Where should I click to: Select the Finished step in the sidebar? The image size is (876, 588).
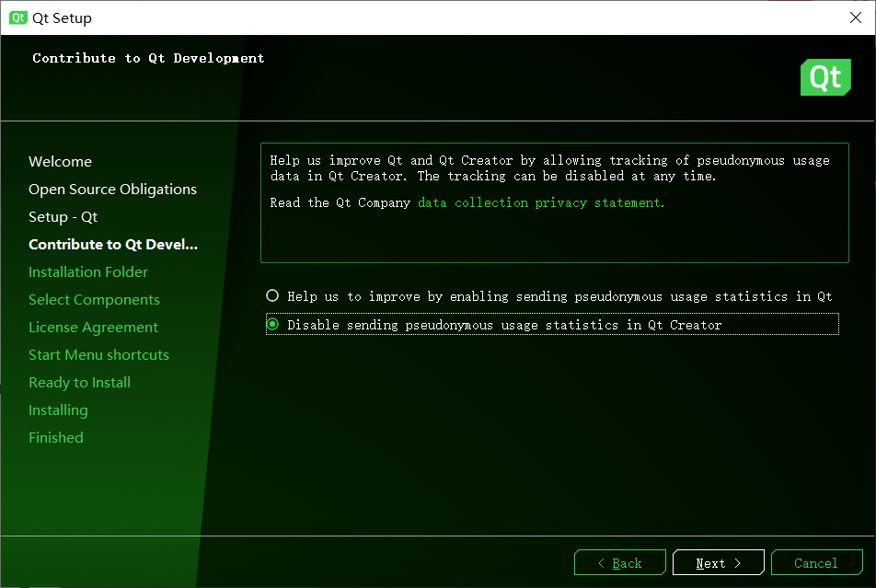(x=56, y=438)
